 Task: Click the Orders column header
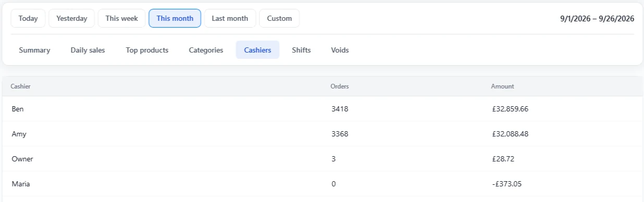[x=340, y=86]
